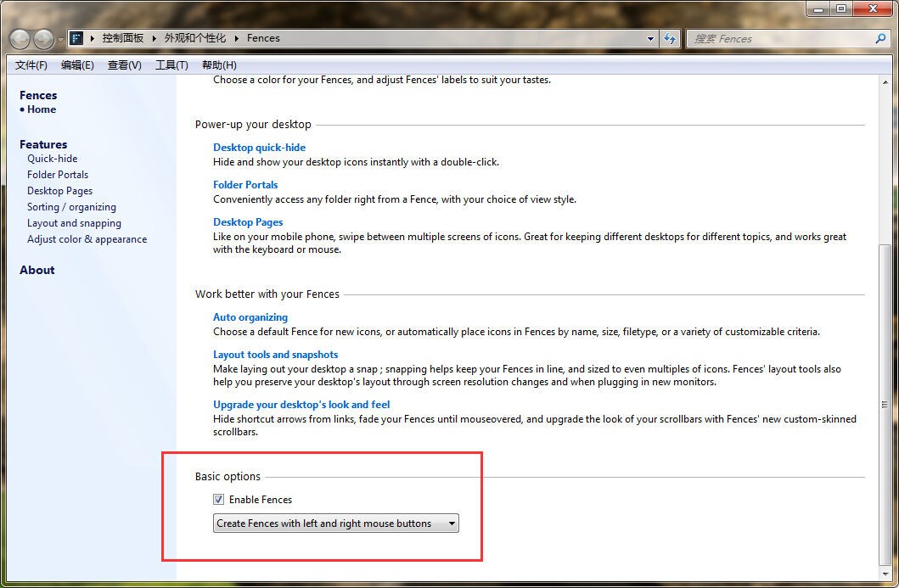Open the Folder Portals heading link in content

245,184
